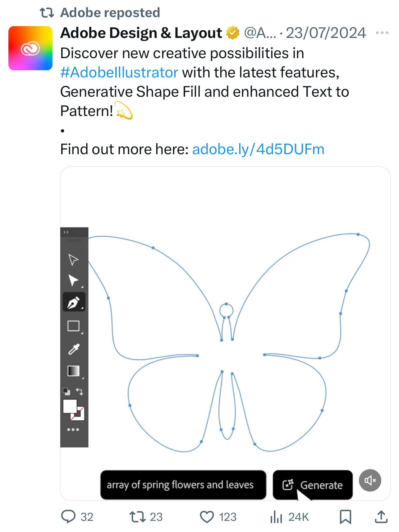Unmute the video sound
Screen dimensions: 399x532
point(370,480)
